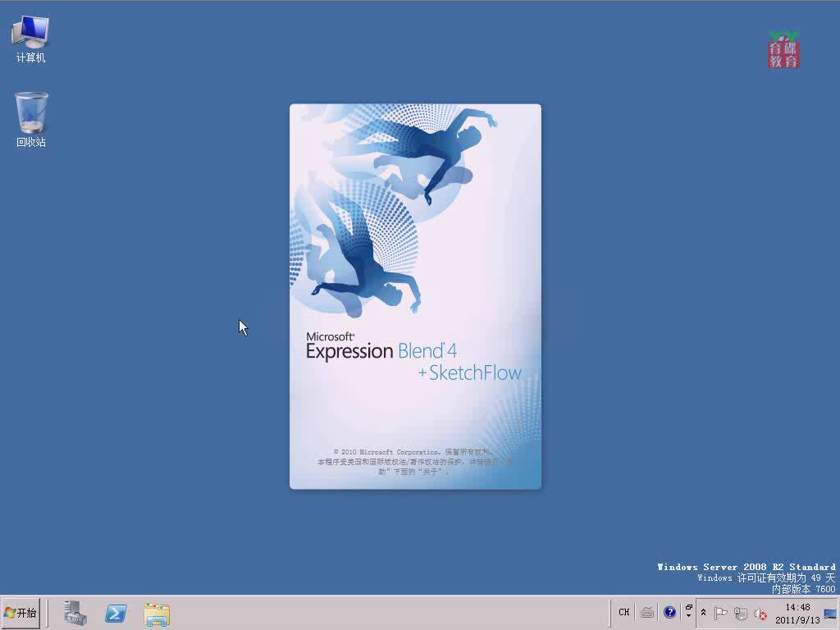Click the Expression Blend 4 splash screen
The image size is (840, 630).
tap(415, 296)
